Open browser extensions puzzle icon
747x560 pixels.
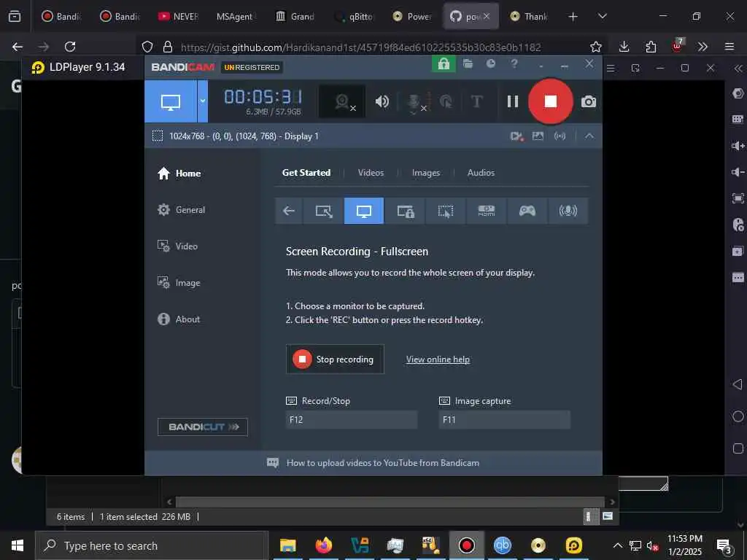point(651,47)
